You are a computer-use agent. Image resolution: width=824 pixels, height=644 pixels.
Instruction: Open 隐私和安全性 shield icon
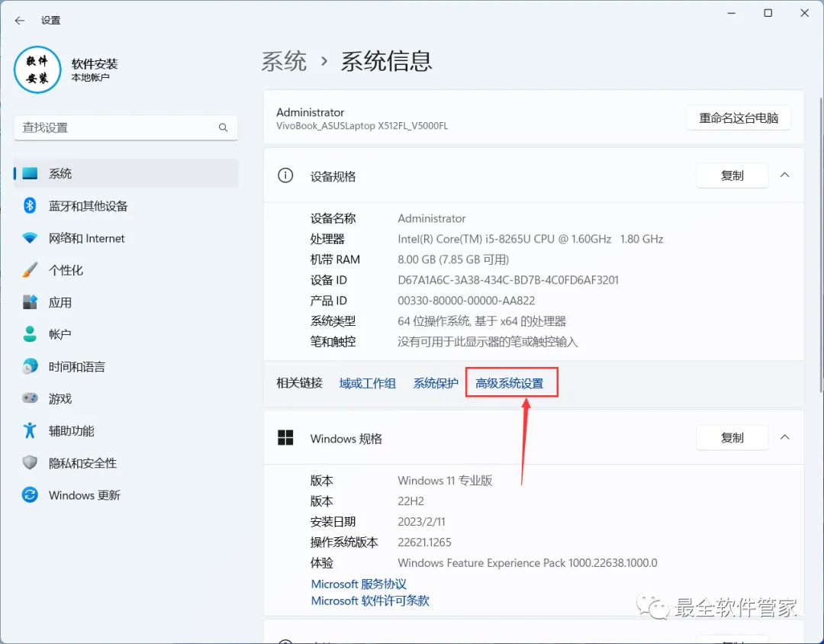(x=30, y=462)
